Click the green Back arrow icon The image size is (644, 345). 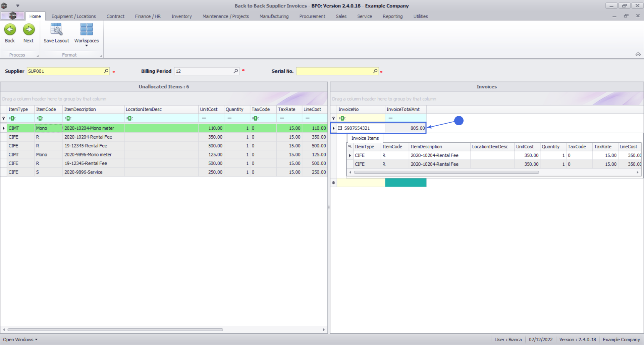coord(10,30)
